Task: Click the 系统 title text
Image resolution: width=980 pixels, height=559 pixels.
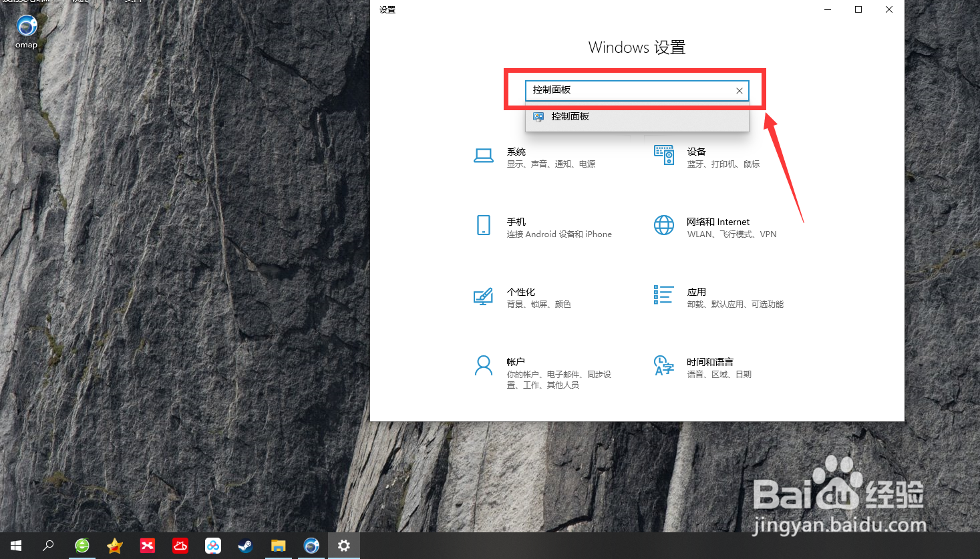Action: tap(516, 152)
